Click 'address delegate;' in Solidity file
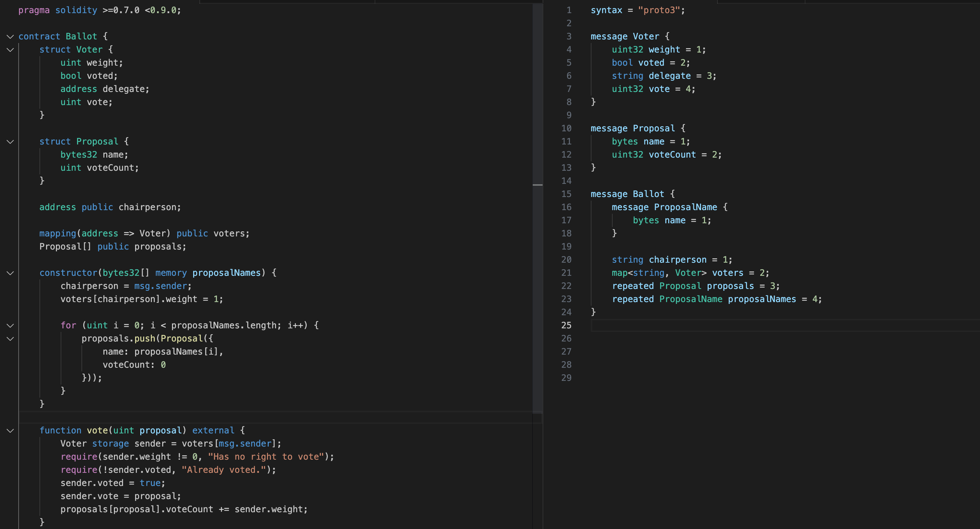The image size is (980, 529). [105, 89]
